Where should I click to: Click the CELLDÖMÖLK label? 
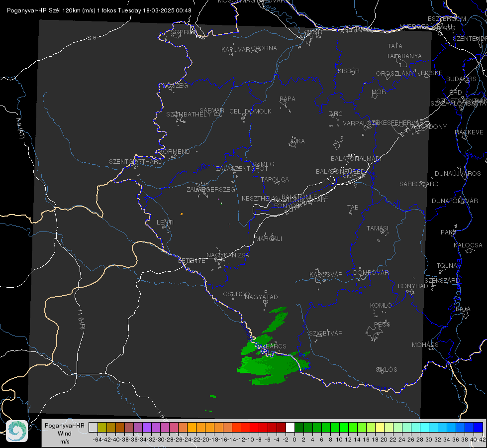(x=251, y=112)
